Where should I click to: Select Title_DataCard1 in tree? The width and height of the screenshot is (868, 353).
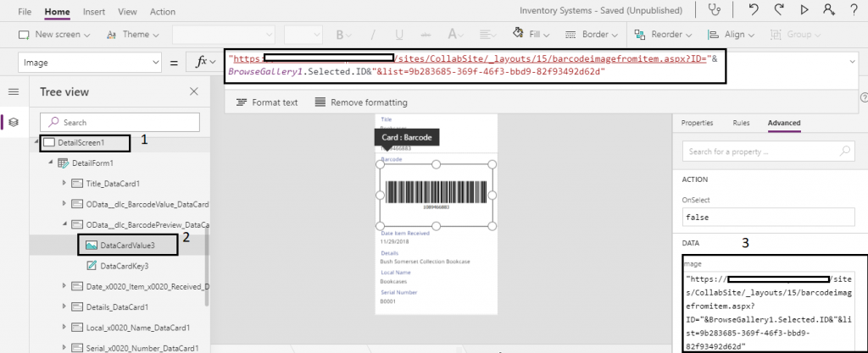[x=113, y=184]
